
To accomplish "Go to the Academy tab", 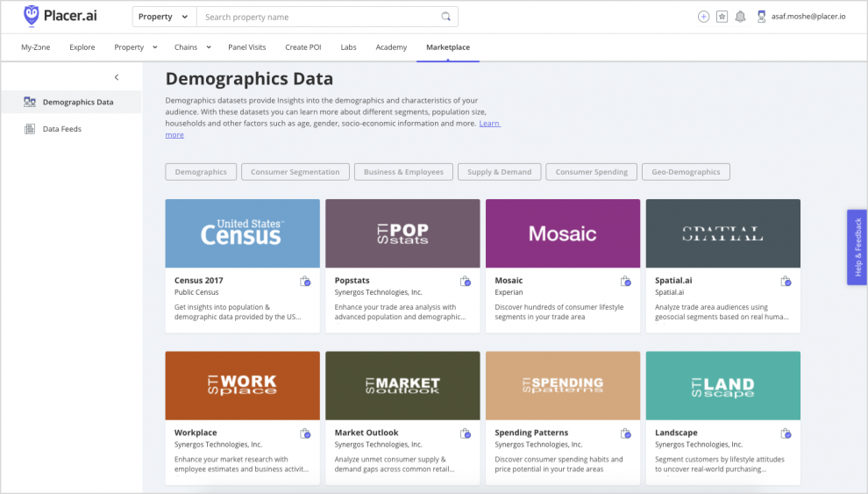I will (x=391, y=47).
